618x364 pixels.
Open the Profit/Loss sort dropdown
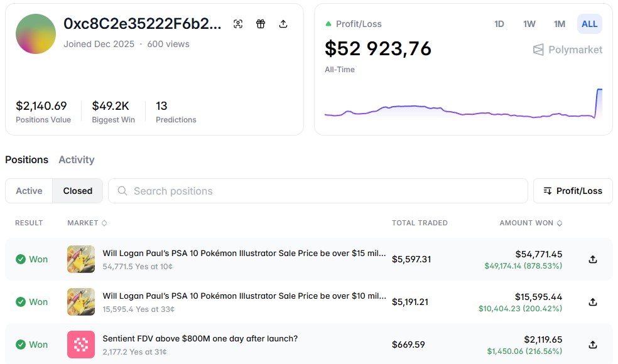coord(573,191)
